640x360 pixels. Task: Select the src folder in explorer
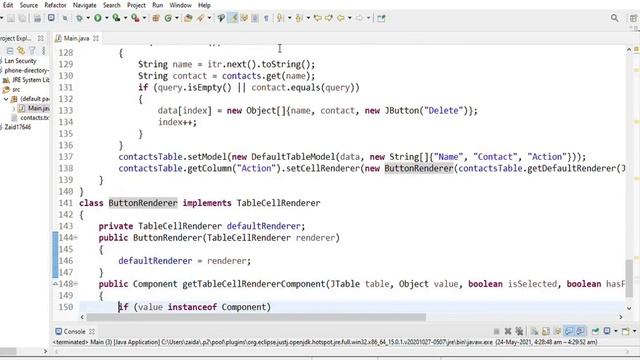click(16, 89)
